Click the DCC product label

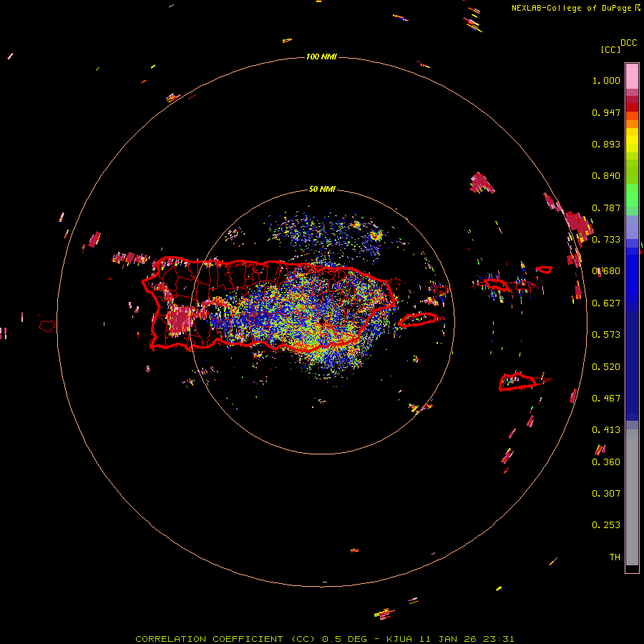click(x=629, y=43)
